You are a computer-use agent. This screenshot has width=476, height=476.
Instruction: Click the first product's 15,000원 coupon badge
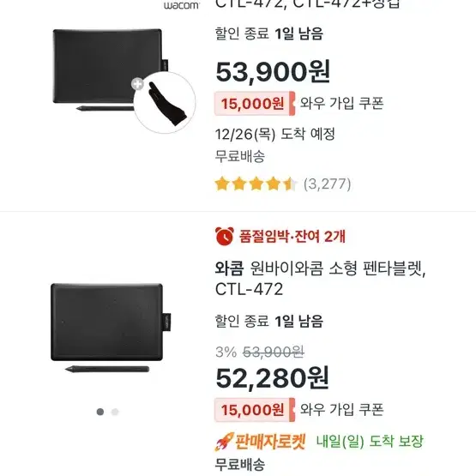(x=255, y=104)
